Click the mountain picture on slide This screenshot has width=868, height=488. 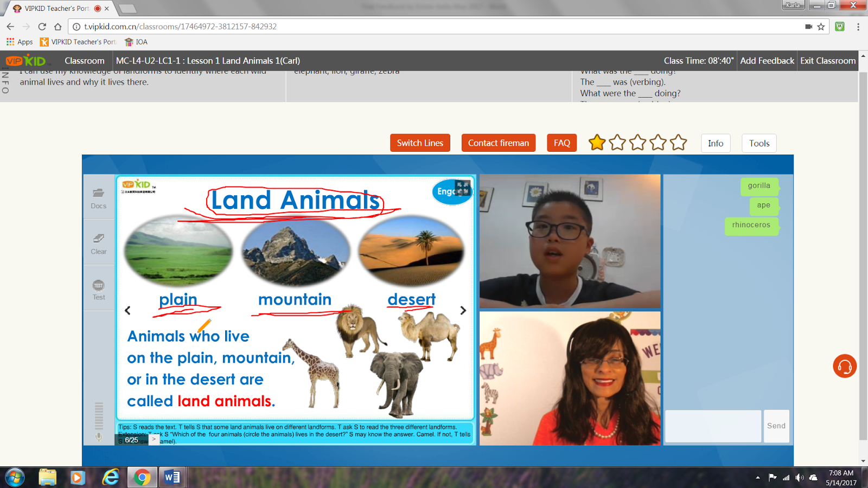coord(295,251)
